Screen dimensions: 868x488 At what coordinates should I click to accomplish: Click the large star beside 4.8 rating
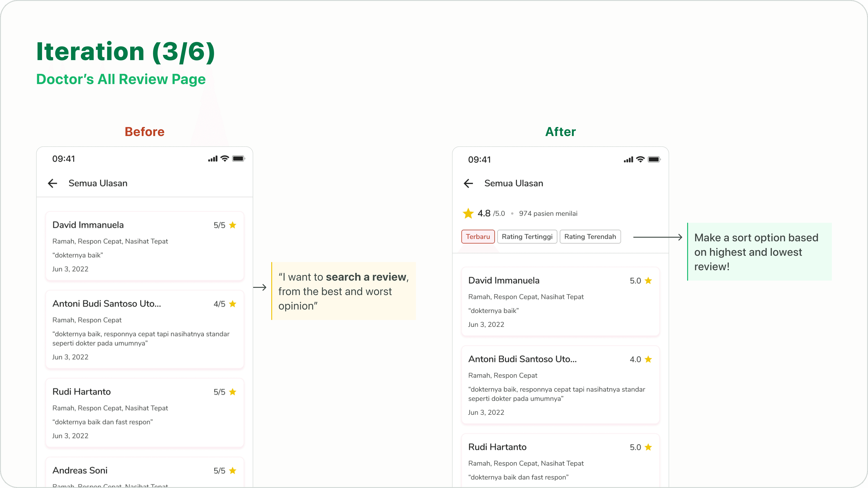468,213
